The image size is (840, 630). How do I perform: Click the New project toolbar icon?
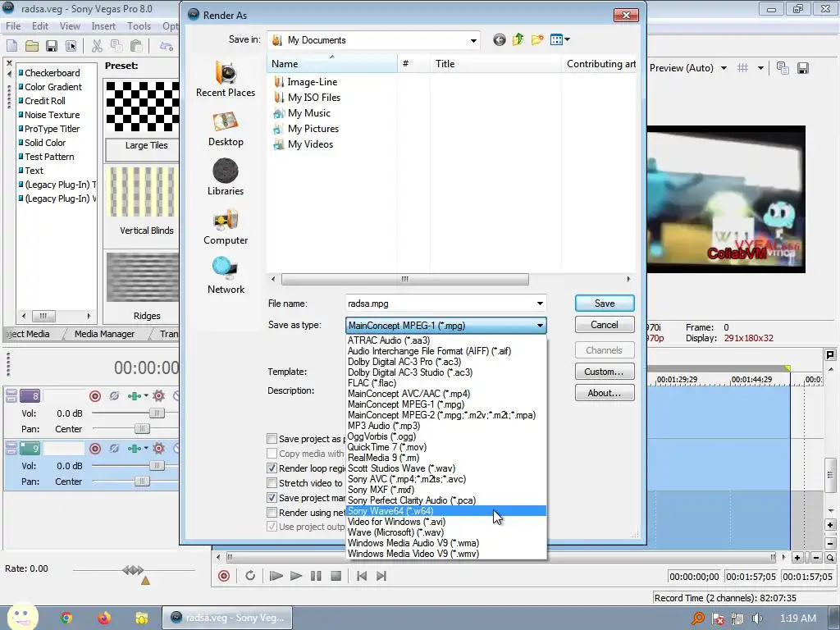(11, 46)
